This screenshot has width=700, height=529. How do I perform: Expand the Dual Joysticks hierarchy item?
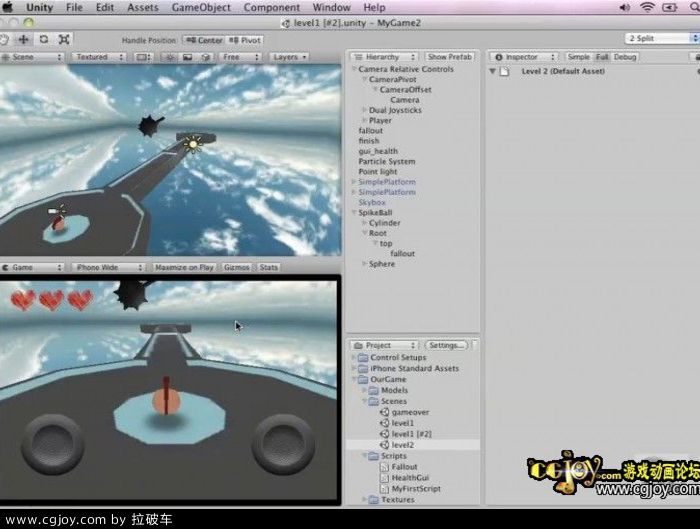pos(364,110)
